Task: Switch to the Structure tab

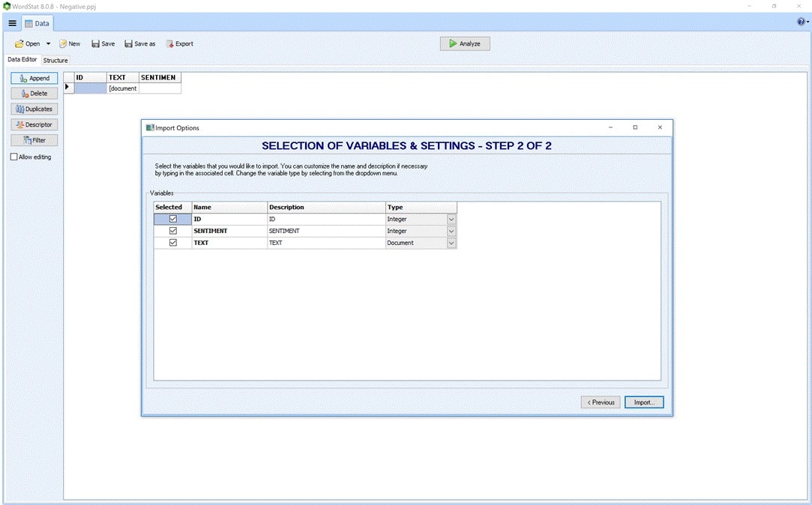Action: (55, 60)
